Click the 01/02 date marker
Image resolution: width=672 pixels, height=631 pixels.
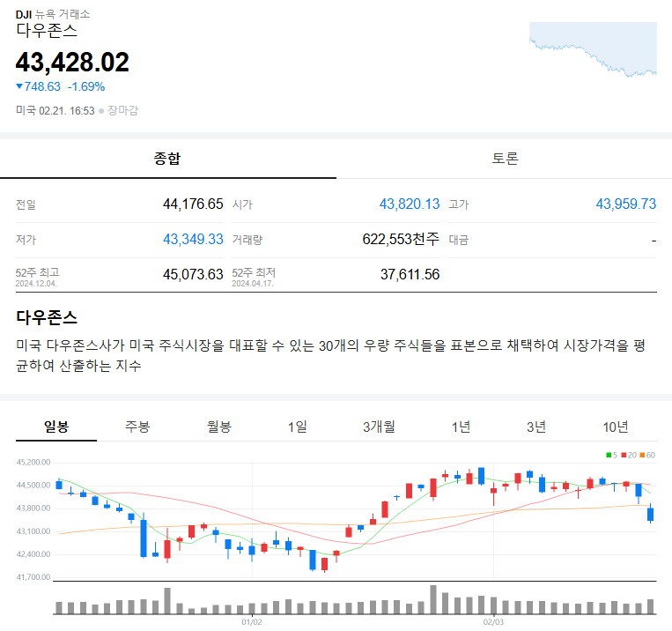(x=252, y=622)
